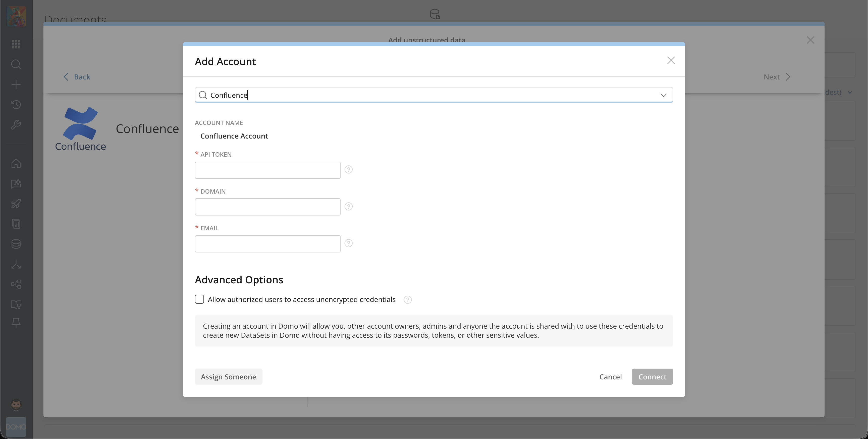Click Next in the unstructured data wizard
This screenshot has width=868, height=439.
click(x=777, y=77)
